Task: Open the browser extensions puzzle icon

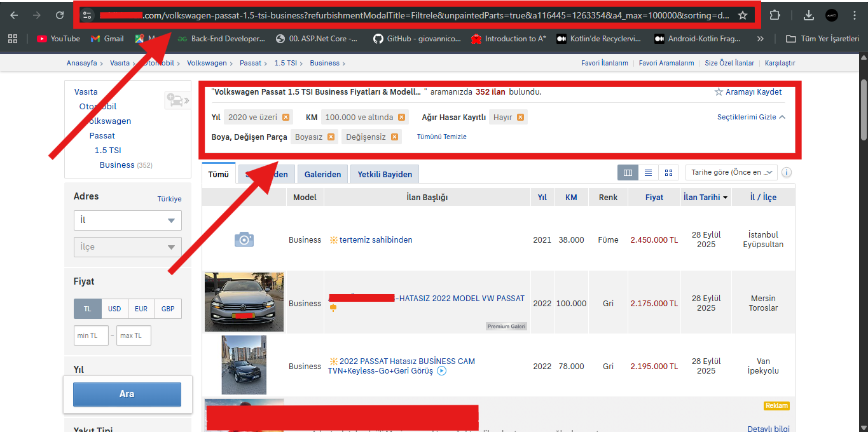Action: click(775, 15)
